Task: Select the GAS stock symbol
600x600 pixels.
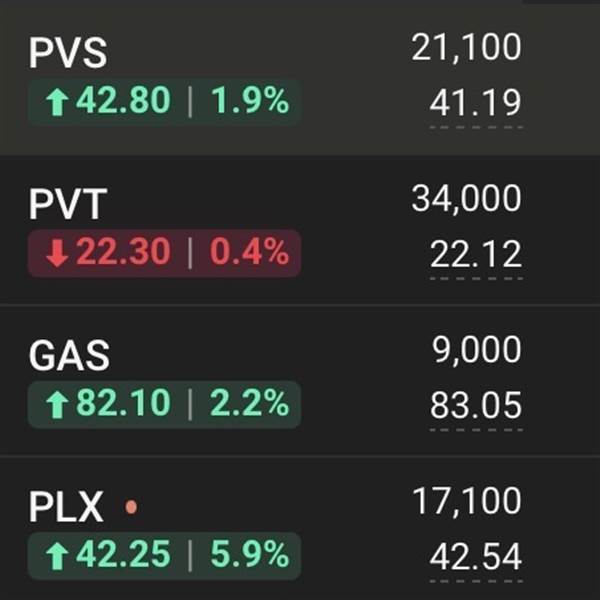Action: click(70, 356)
